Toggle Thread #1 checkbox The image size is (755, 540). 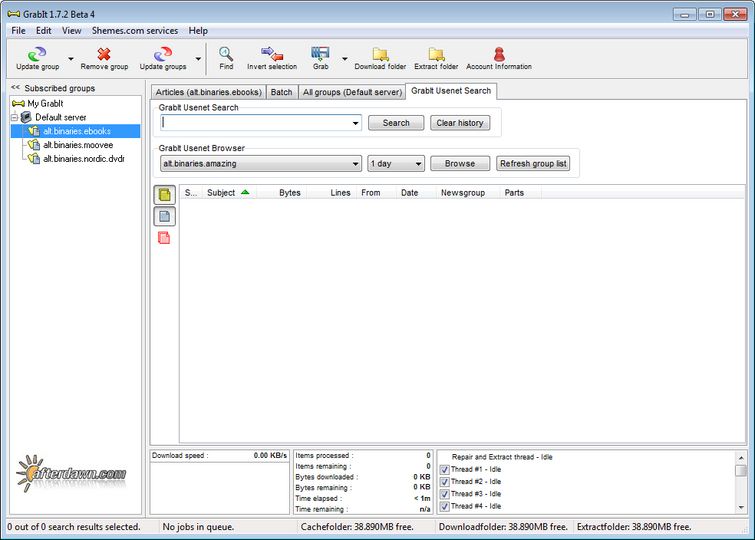(444, 469)
